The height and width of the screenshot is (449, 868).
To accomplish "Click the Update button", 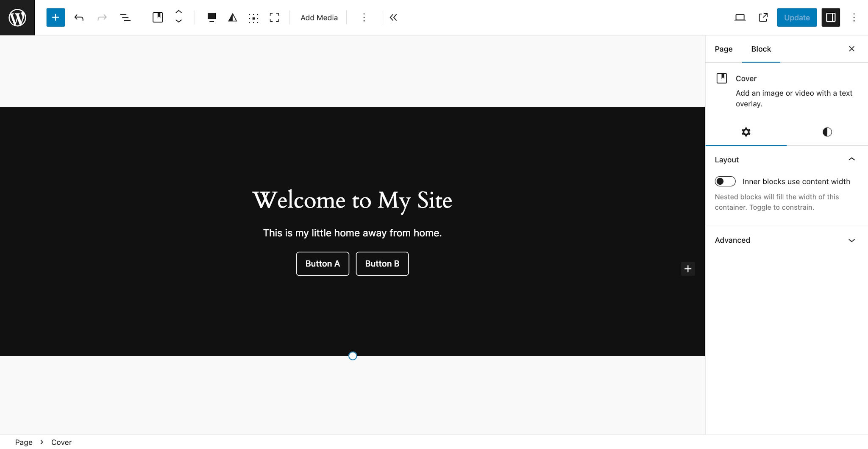I will click(796, 17).
